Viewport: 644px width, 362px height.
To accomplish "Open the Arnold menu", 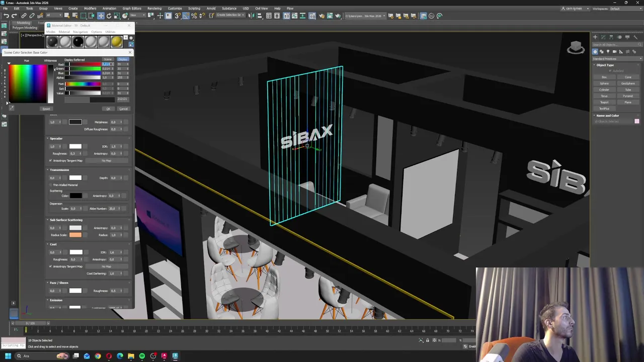I will (211, 9).
